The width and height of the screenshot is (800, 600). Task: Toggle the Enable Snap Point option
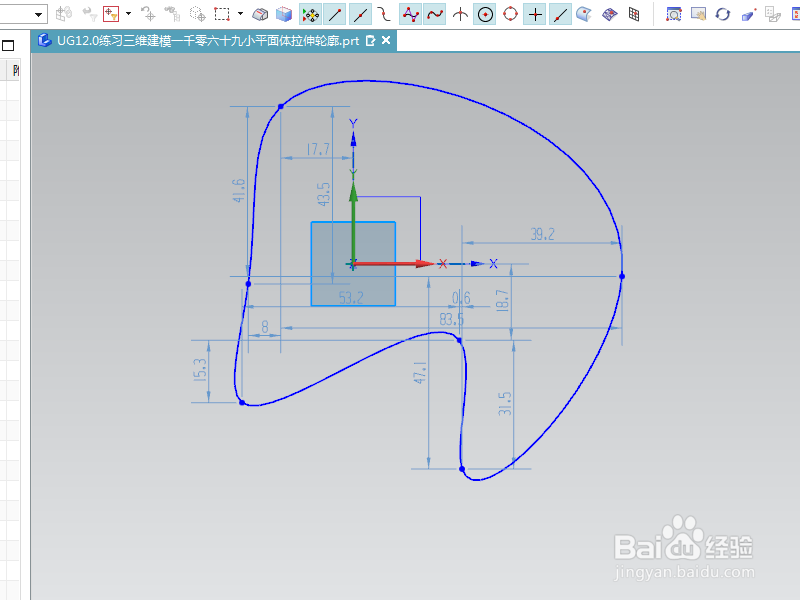310,14
